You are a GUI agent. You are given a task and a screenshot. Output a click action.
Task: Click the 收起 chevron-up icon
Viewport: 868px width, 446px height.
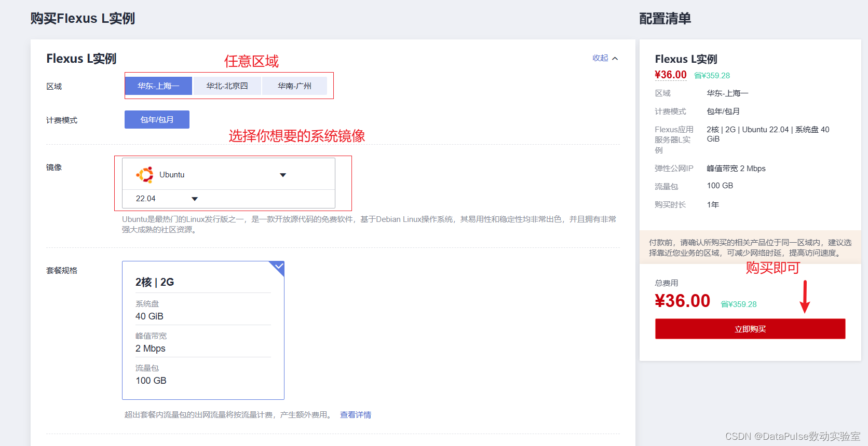(615, 59)
